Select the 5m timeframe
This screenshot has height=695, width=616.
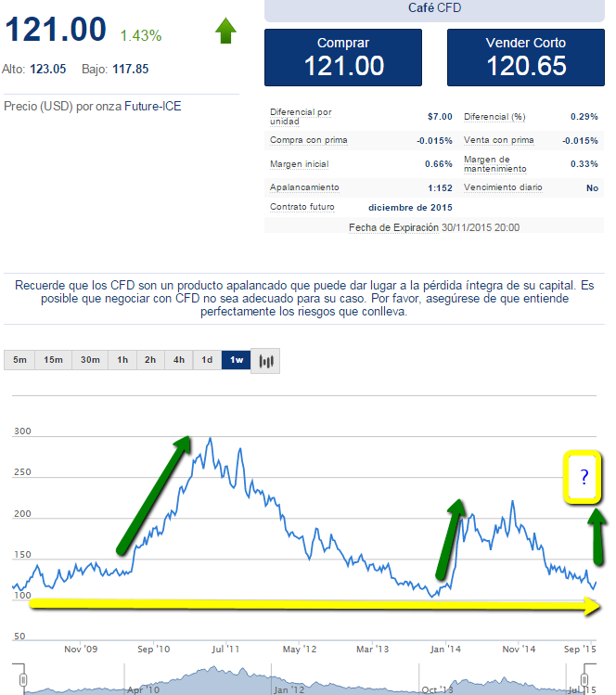(19, 360)
